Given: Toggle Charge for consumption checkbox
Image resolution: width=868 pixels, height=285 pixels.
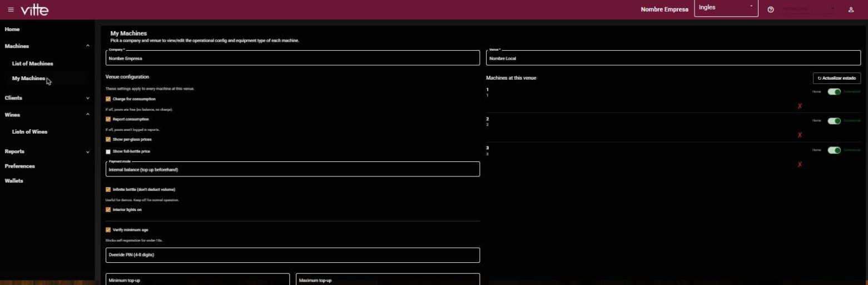Looking at the screenshot, I should click(x=108, y=99).
